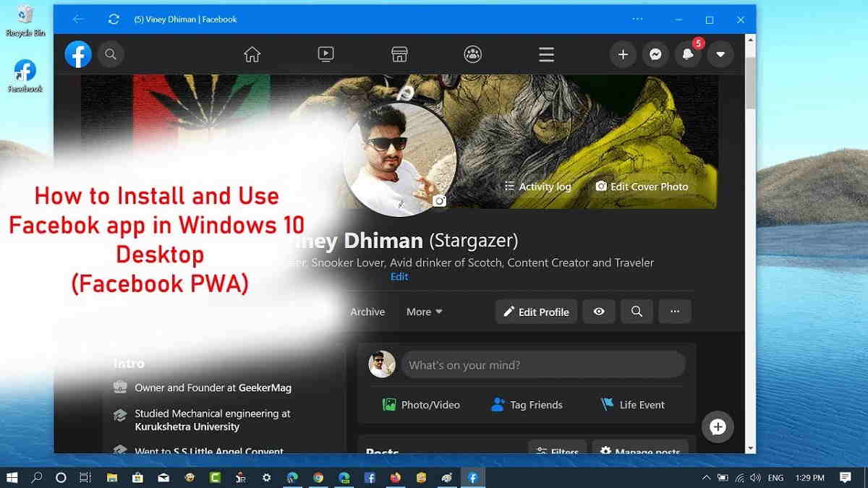The height and width of the screenshot is (488, 868).
Task: Open Settings gear in taskbar
Action: (267, 477)
